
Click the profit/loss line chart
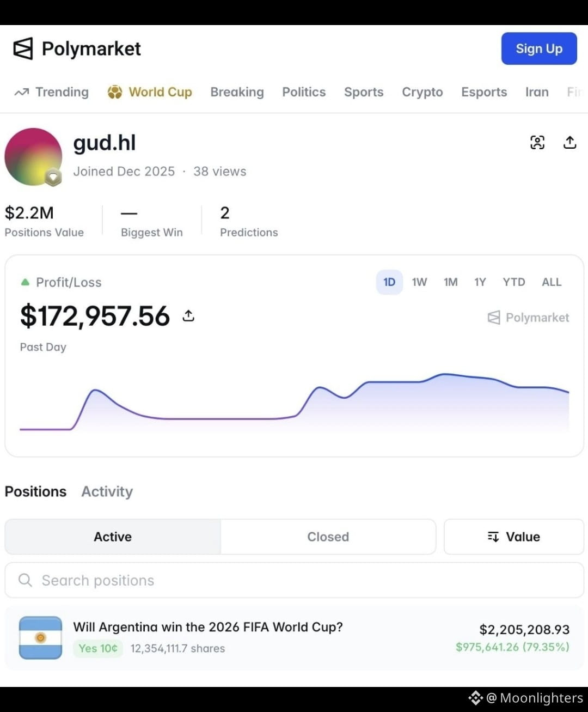294,403
